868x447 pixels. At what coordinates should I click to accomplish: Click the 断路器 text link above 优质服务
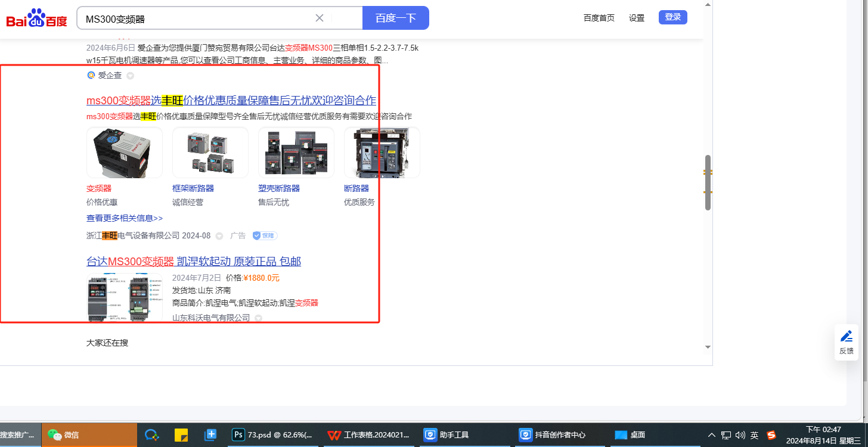[356, 188]
